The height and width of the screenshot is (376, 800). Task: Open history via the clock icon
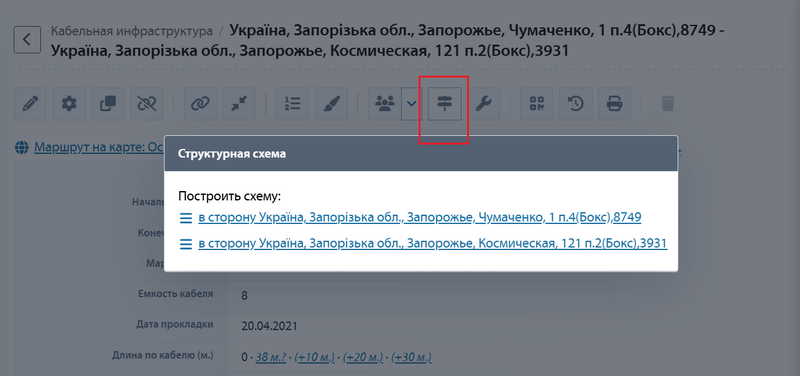(x=576, y=104)
